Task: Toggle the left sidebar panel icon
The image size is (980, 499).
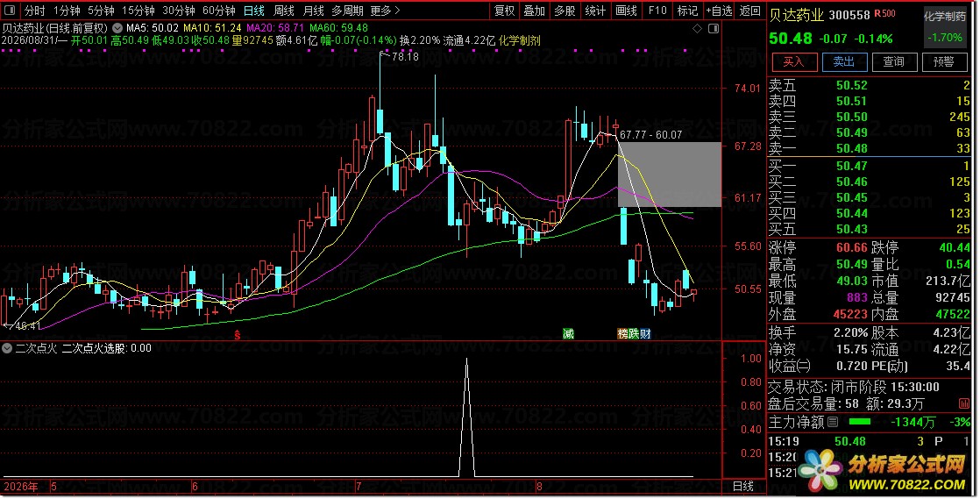Action: [11, 11]
